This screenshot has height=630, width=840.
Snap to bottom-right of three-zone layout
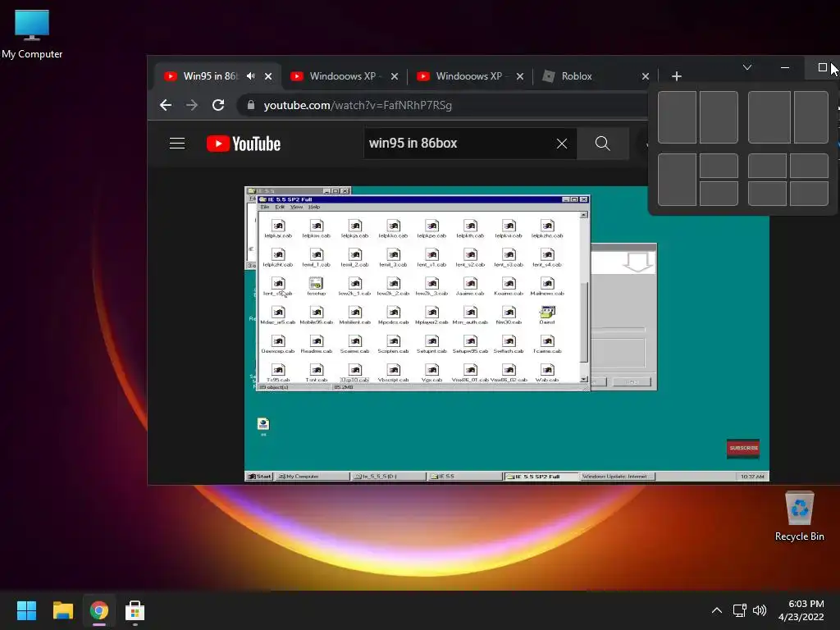click(719, 194)
